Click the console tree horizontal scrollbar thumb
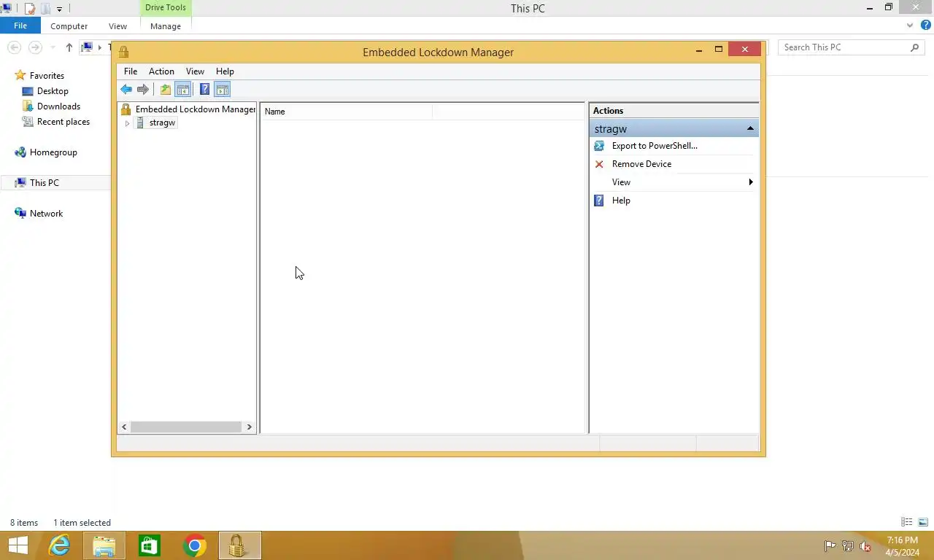The height and width of the screenshot is (560, 934). 186,427
